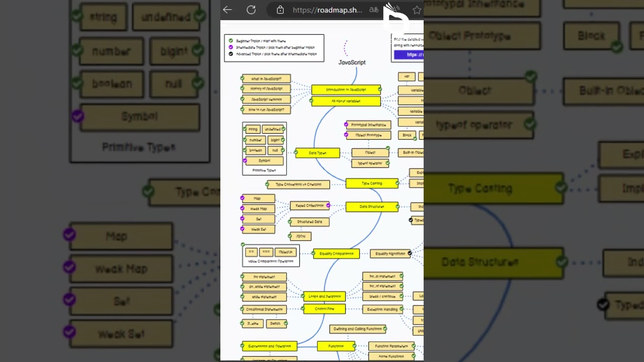Select the yellow 'Functions' node
The height and width of the screenshot is (362, 644).
336,346
